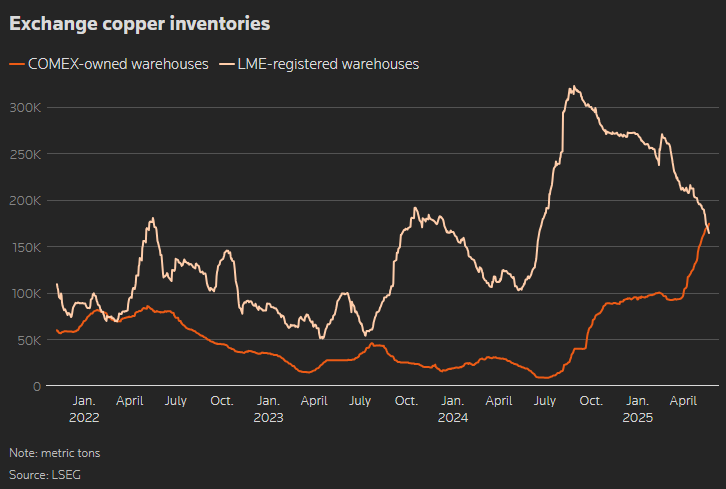The height and width of the screenshot is (489, 726).
Task: Click the cream LME legend line swatch
Action: click(227, 64)
